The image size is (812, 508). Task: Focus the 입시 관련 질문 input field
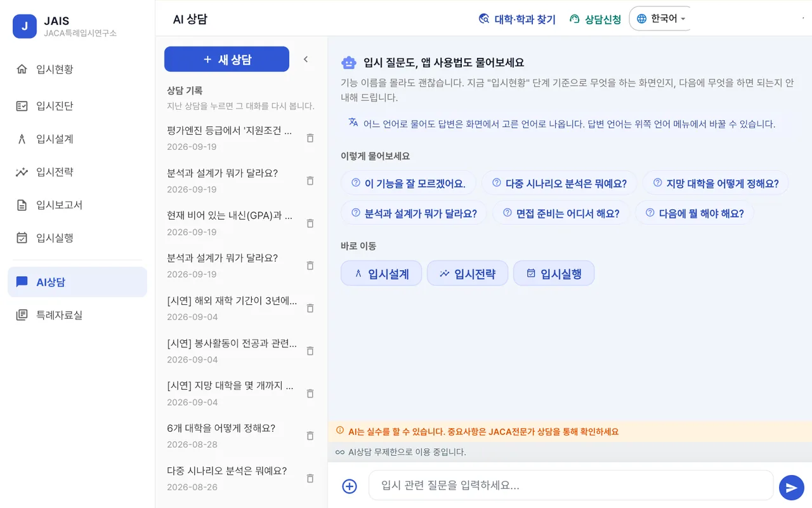[571, 486]
